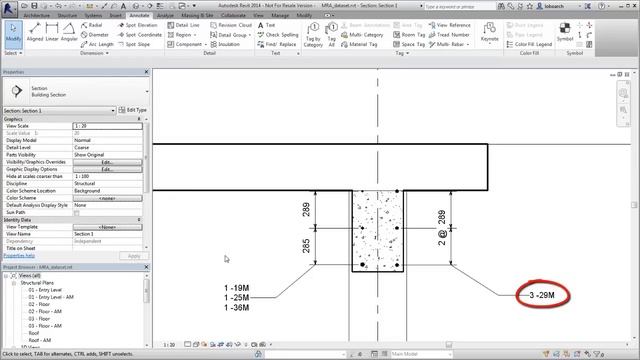The width and height of the screenshot is (640, 360).
Task: Select the Room Tag tool
Action: click(x=409, y=35)
